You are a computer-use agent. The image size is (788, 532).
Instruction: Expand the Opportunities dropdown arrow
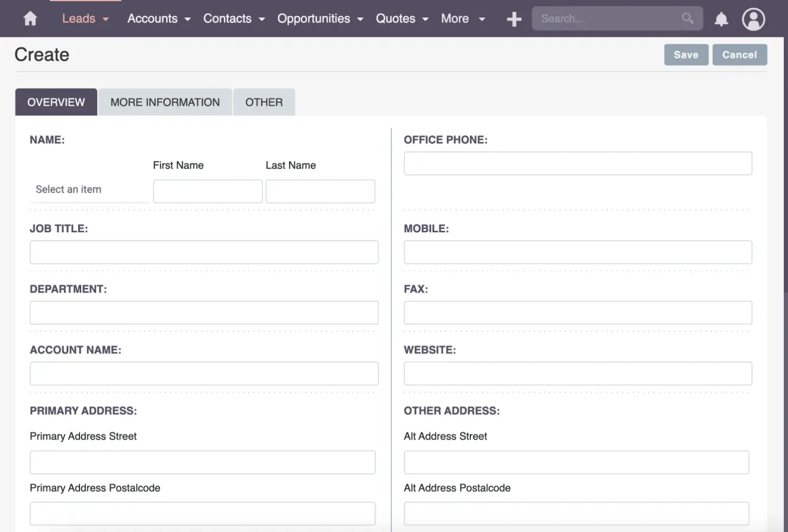[x=361, y=19]
